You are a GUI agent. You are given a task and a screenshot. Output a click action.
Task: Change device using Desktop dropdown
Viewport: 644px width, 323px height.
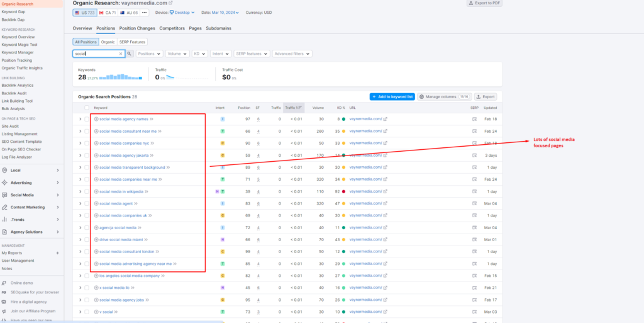(182, 13)
